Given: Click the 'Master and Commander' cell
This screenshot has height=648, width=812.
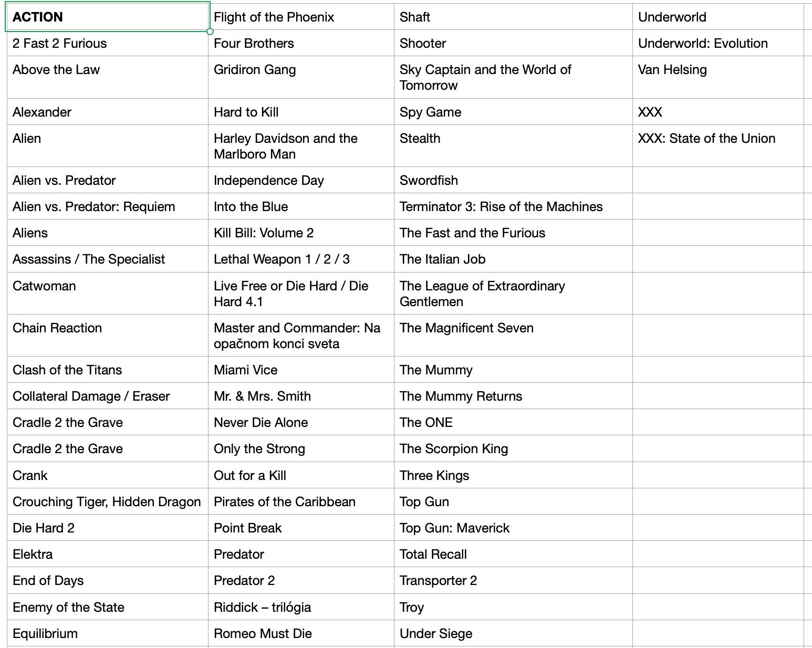Looking at the screenshot, I should pos(300,336).
